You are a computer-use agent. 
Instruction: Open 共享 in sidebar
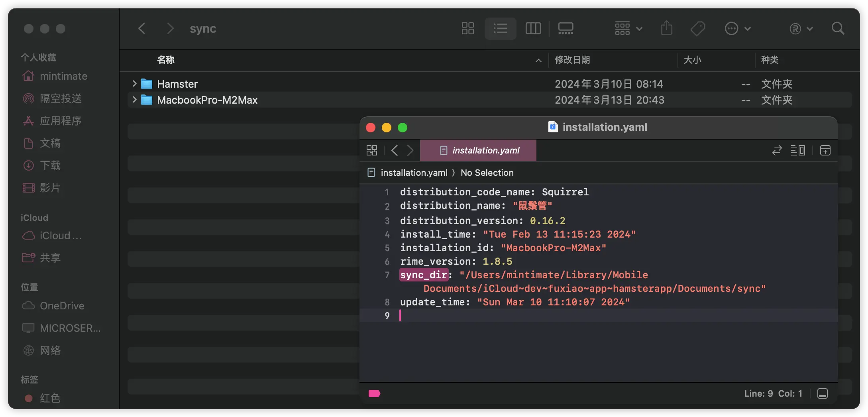point(42,258)
